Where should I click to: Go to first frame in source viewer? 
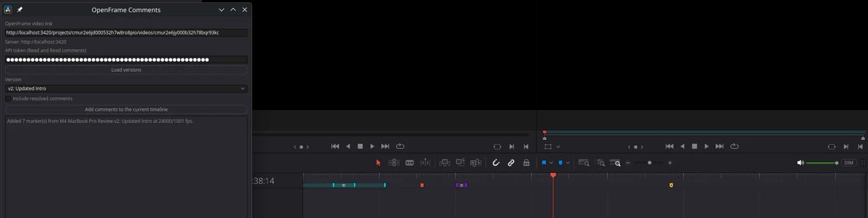point(335,146)
